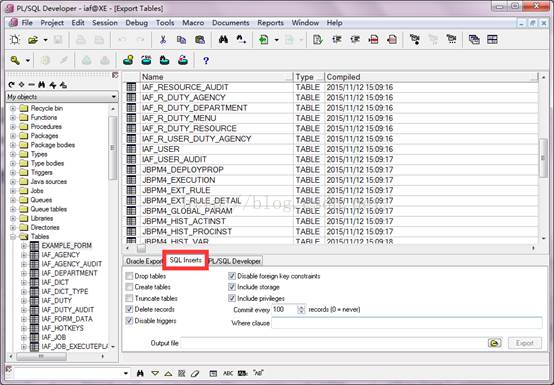Collapse the Tables folder node
The height and width of the screenshot is (385, 554).
click(x=13, y=237)
